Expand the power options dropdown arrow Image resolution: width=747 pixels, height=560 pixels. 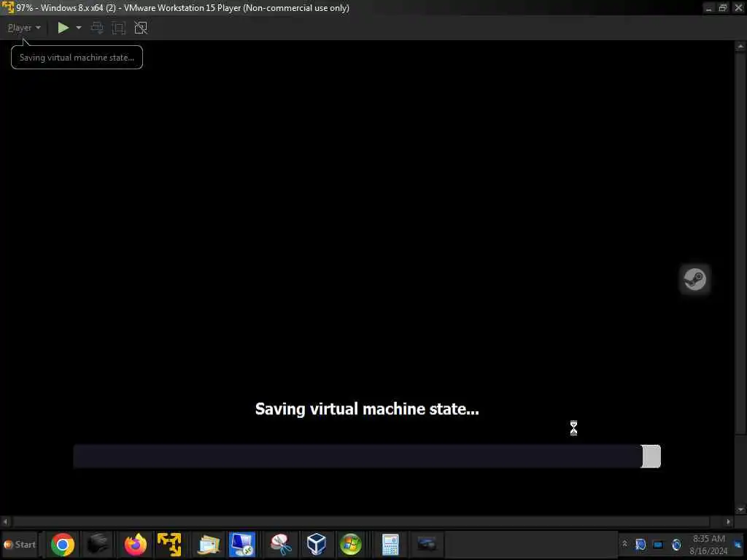pyautogui.click(x=79, y=28)
